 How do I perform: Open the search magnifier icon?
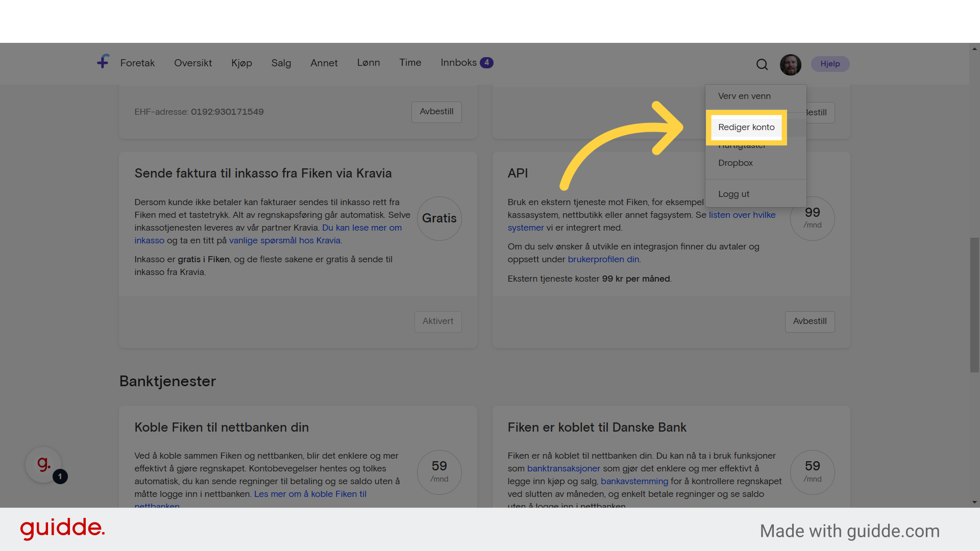[x=762, y=64]
